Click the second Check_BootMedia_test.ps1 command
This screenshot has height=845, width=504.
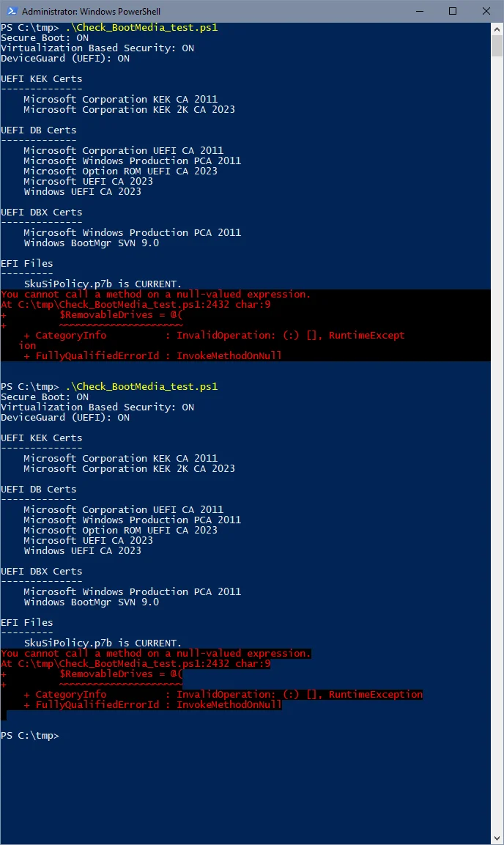141,387
